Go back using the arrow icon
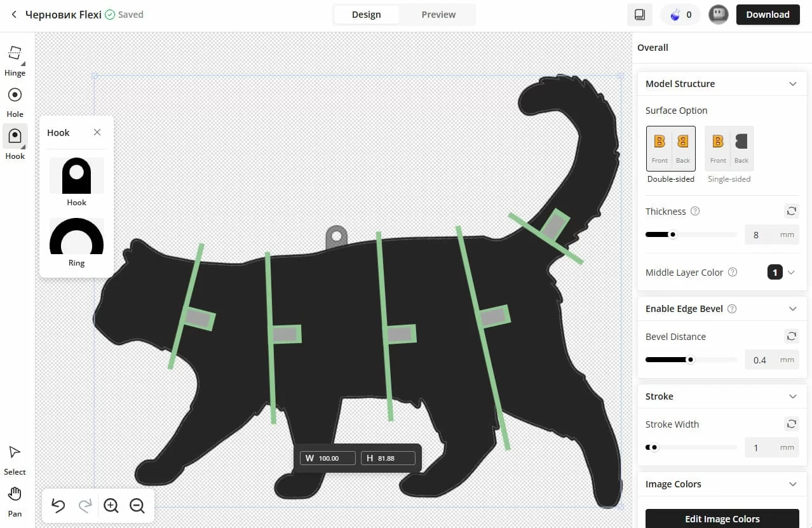Viewport: 812px width, 528px height. tap(14, 15)
